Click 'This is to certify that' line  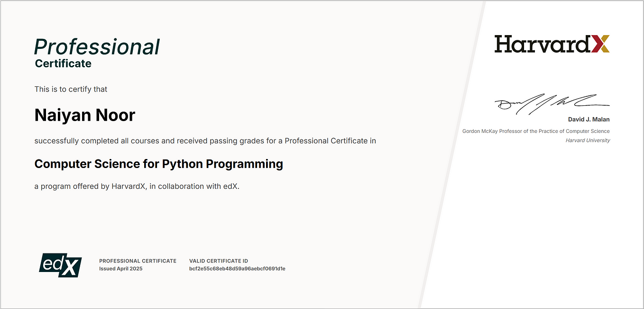tap(71, 89)
